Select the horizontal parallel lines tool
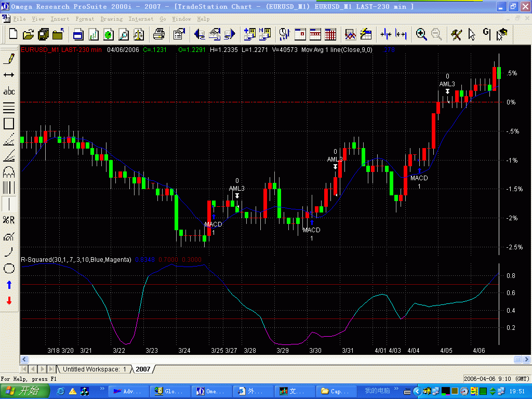Viewport: 532px width, 399px height. point(9,107)
